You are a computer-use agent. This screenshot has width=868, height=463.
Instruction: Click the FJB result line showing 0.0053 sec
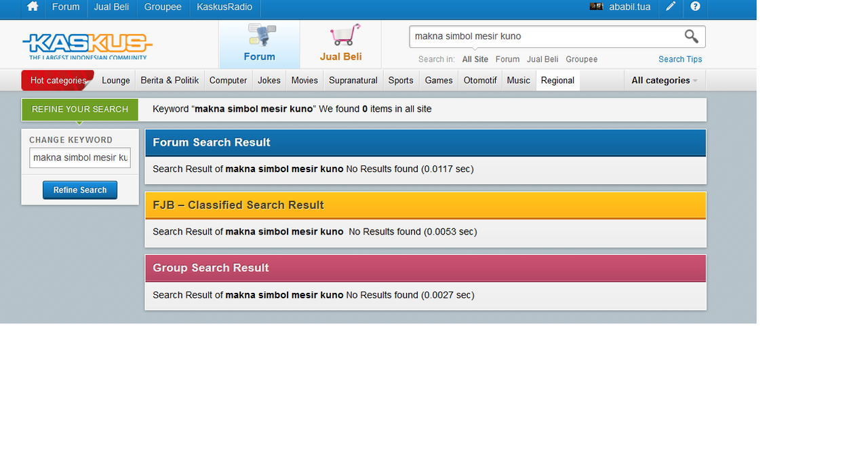pos(315,232)
